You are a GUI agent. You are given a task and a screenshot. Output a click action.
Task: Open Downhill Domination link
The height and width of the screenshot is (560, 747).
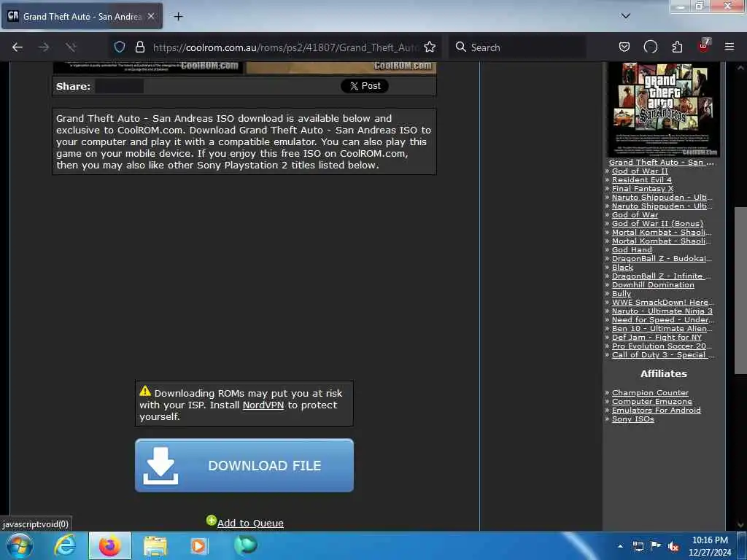coord(653,285)
